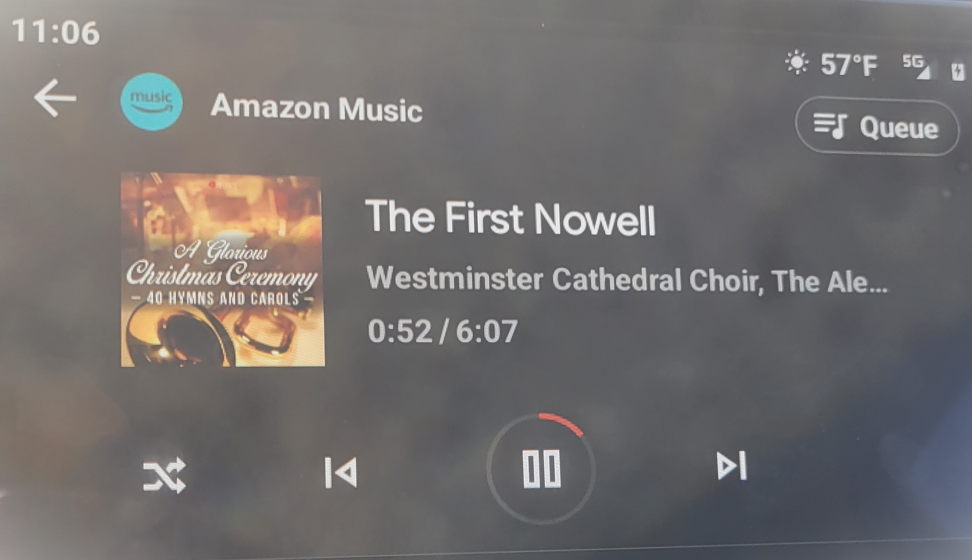Toggle shuffle playback mode
Viewport: 972px width, 560px height.
click(x=165, y=476)
